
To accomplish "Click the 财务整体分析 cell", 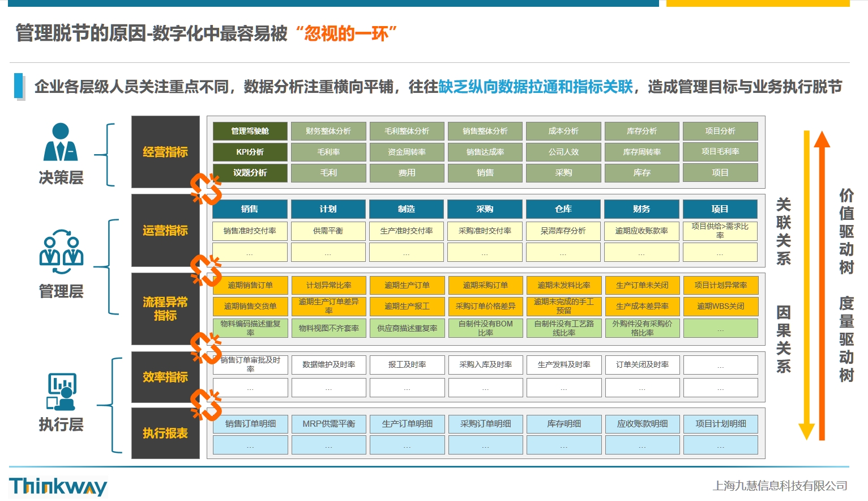I will 328,131.
